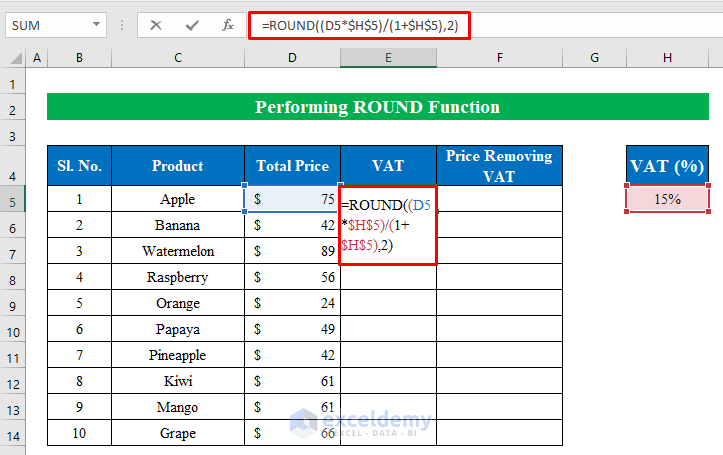Select column F header
The image size is (723, 455).
click(499, 58)
